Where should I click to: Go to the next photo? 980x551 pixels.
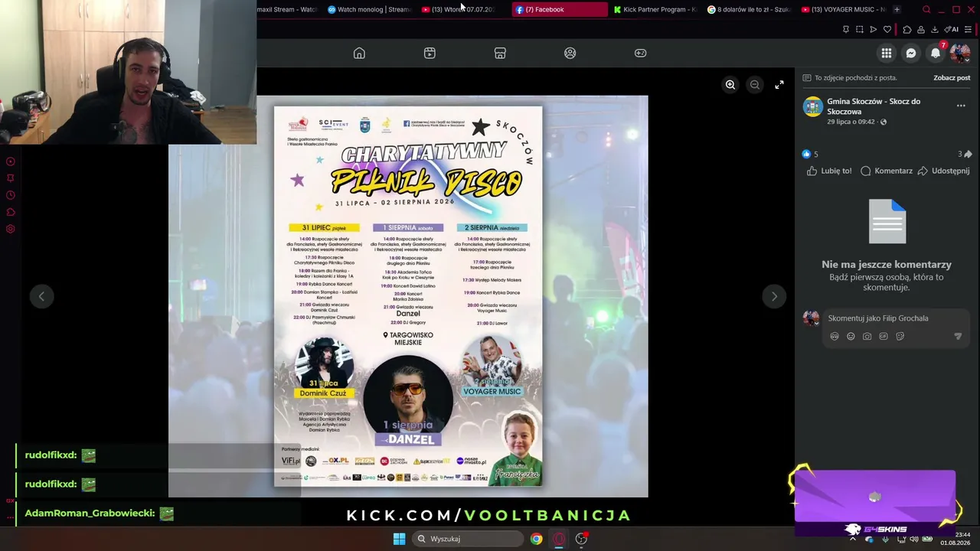(774, 296)
